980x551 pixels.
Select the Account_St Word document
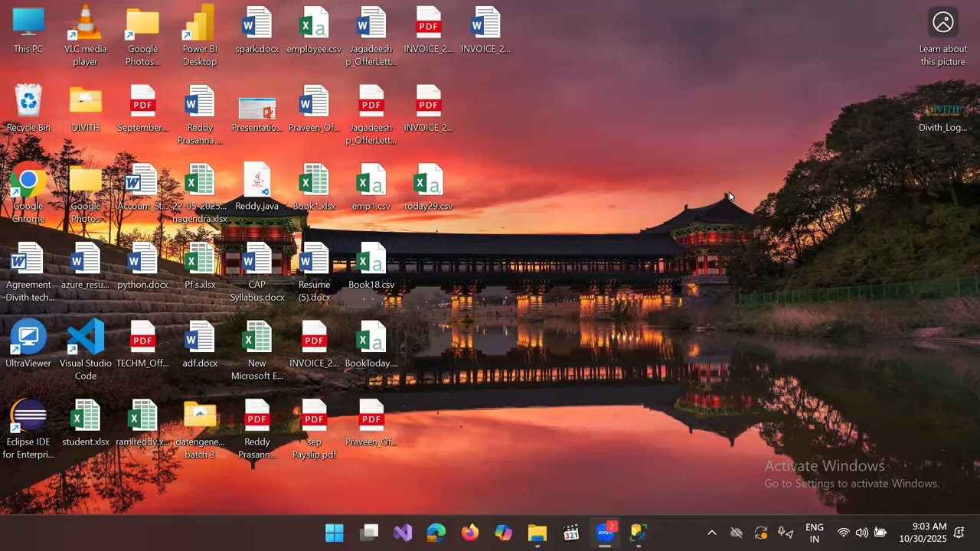142,187
